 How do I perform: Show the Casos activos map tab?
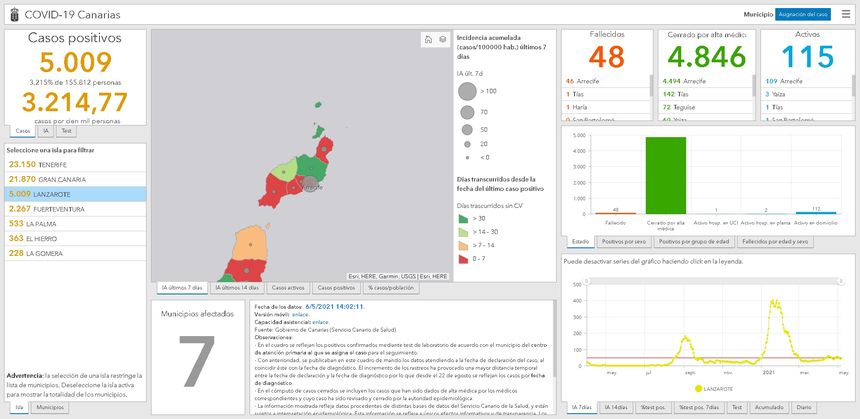click(x=288, y=288)
